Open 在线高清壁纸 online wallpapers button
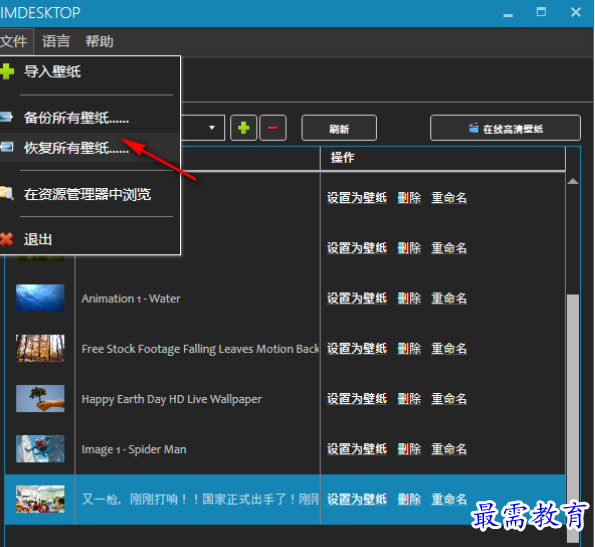 click(505, 128)
